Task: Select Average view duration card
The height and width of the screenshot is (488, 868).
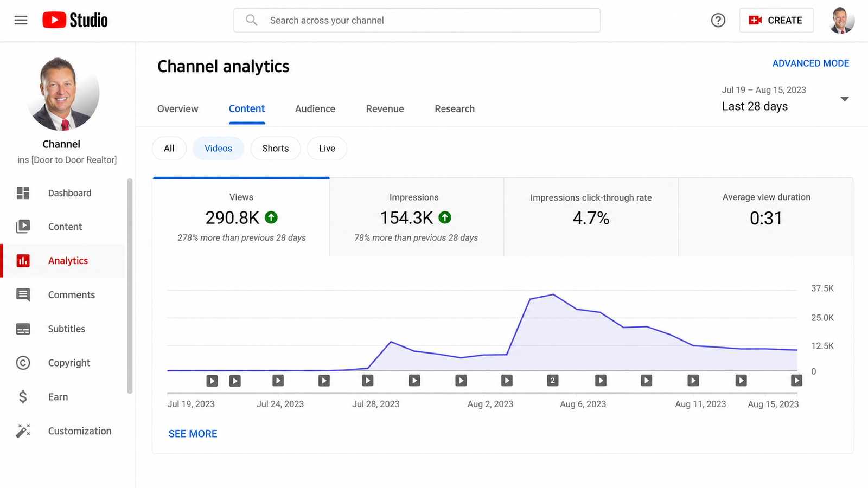Action: 766,217
